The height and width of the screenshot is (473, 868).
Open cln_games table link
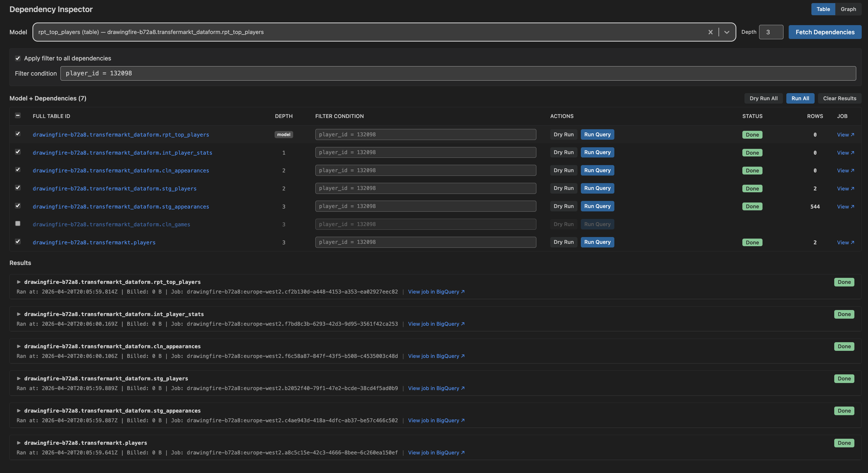(111, 224)
